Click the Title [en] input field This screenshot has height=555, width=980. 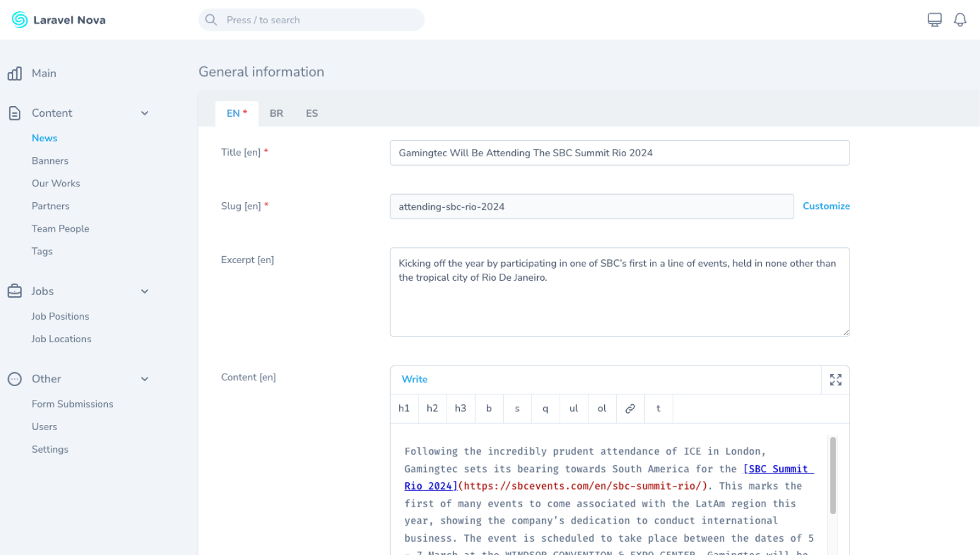[x=619, y=153]
